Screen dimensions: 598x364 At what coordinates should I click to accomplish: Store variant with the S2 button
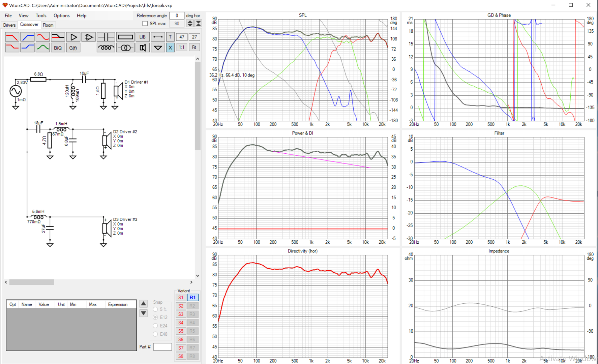click(181, 306)
